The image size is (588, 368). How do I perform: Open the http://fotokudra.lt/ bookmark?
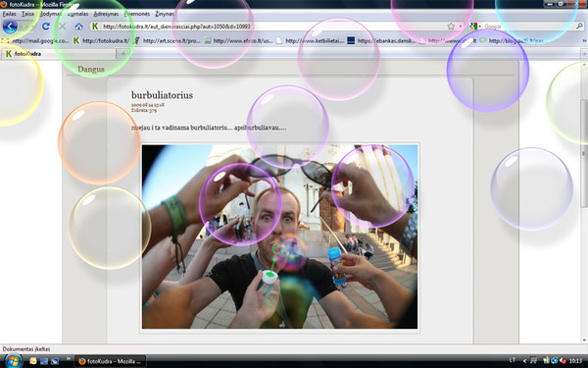102,40
